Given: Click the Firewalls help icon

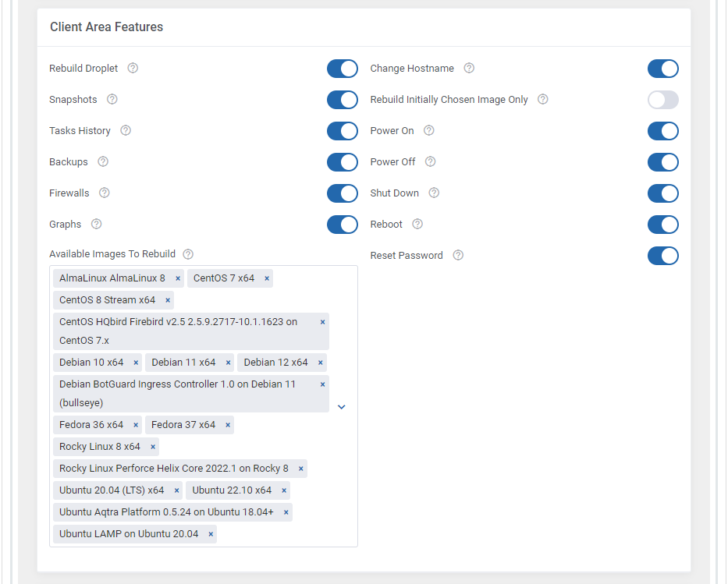Looking at the screenshot, I should (x=104, y=193).
